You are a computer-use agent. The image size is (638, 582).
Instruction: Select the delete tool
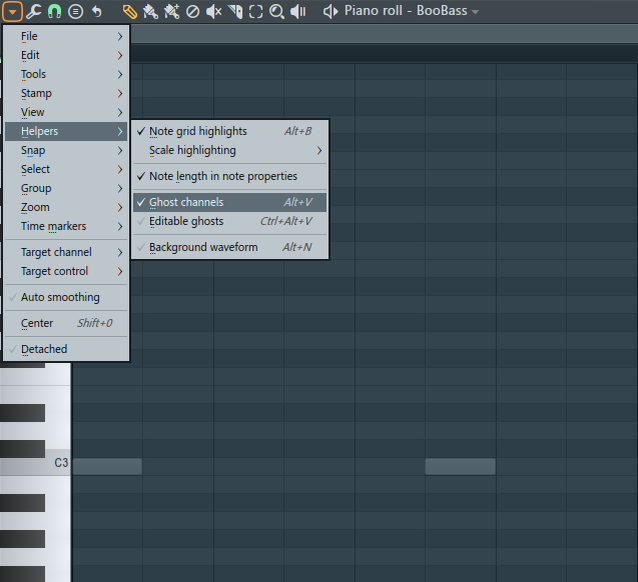pyautogui.click(x=192, y=11)
